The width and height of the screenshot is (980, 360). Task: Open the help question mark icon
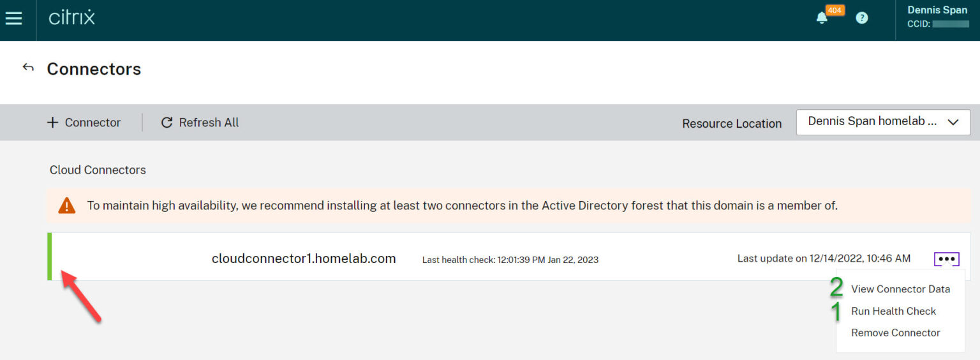point(862,18)
